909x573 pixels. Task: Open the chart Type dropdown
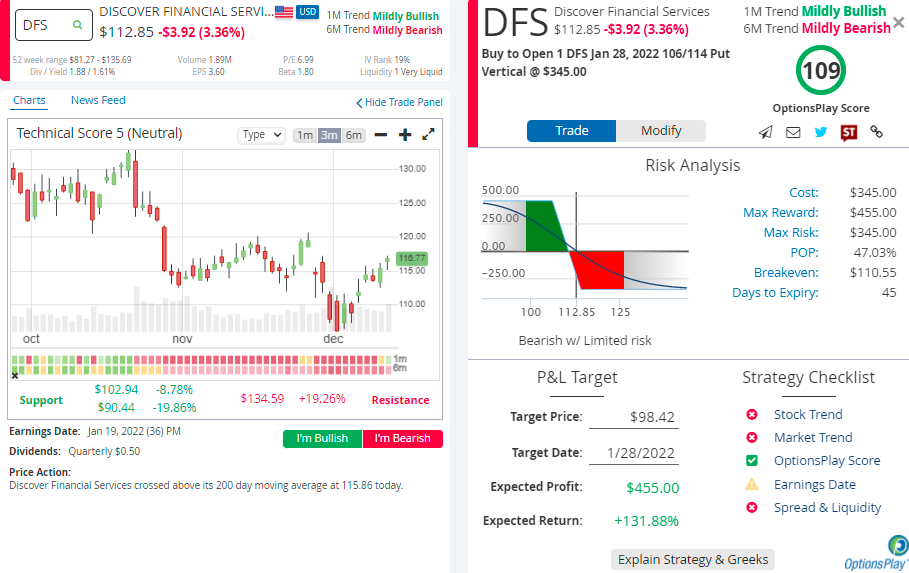coord(261,135)
